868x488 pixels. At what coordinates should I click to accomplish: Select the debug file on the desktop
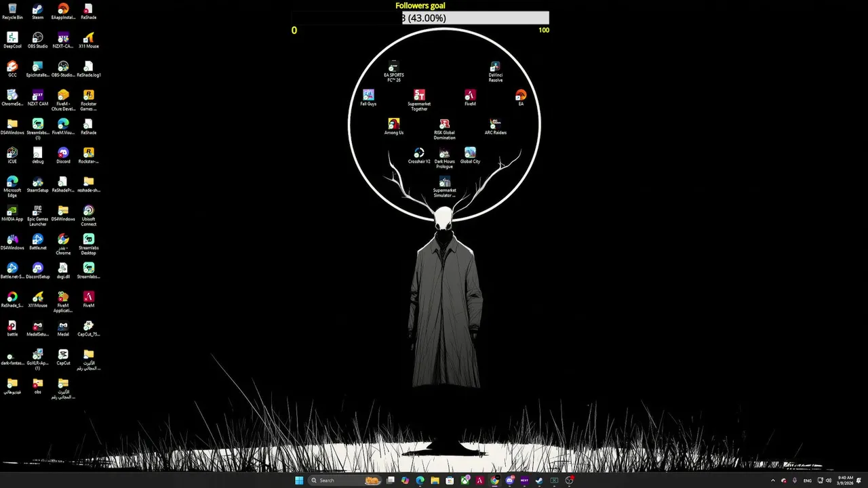tap(38, 156)
